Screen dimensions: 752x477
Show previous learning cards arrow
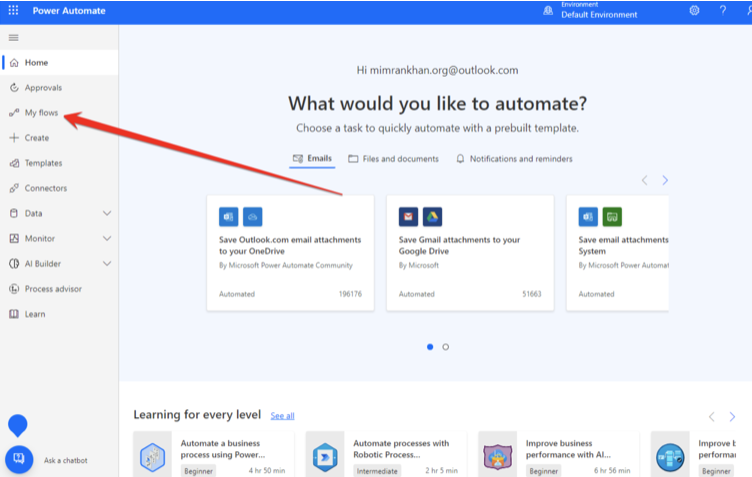712,417
